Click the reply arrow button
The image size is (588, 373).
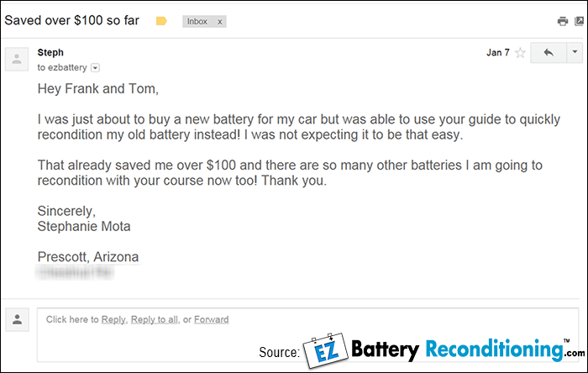point(549,53)
